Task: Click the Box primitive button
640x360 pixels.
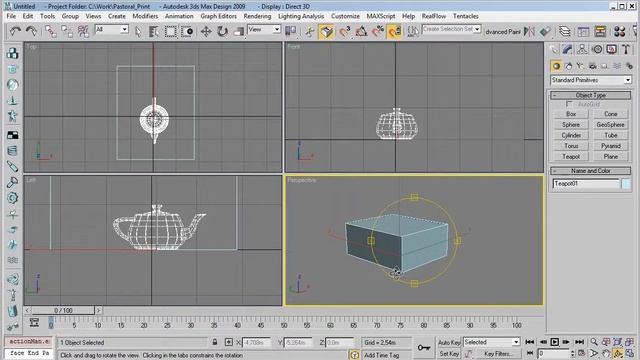Action: pos(571,114)
